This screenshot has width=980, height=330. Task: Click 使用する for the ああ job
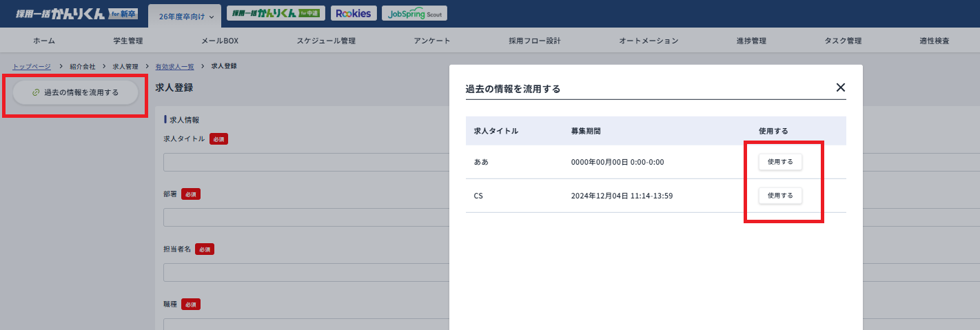[x=780, y=162]
